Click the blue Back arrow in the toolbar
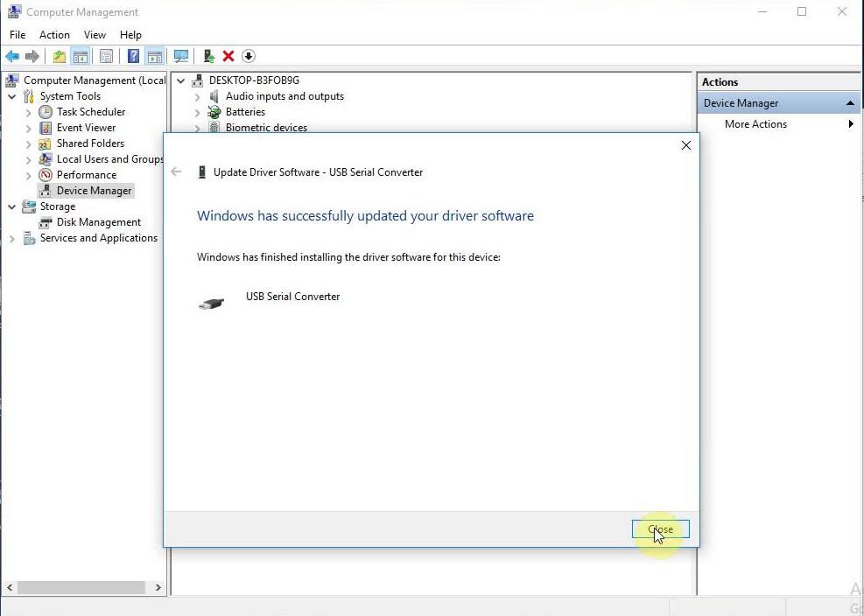 (12, 56)
